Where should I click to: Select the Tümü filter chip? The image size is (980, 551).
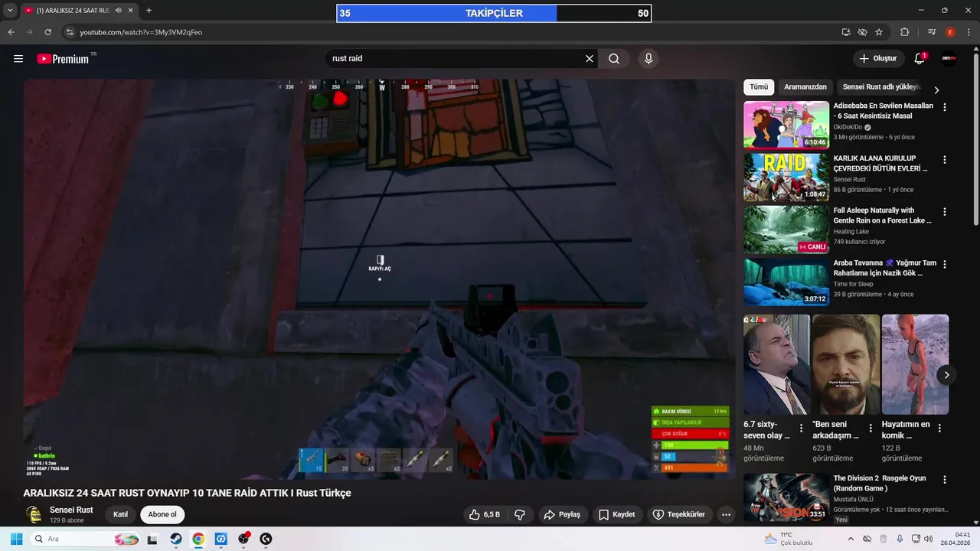(x=759, y=87)
